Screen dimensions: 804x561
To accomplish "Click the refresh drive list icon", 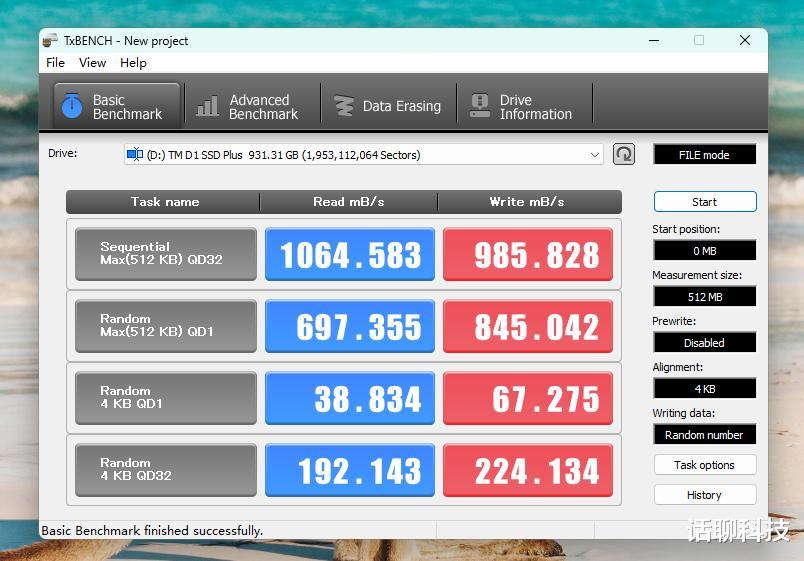I will click(x=624, y=154).
